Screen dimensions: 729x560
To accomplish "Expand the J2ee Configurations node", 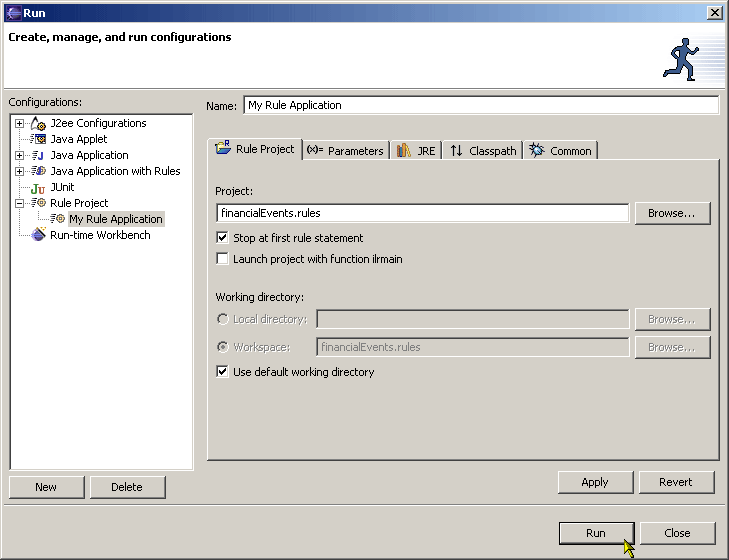I will 19,124.
